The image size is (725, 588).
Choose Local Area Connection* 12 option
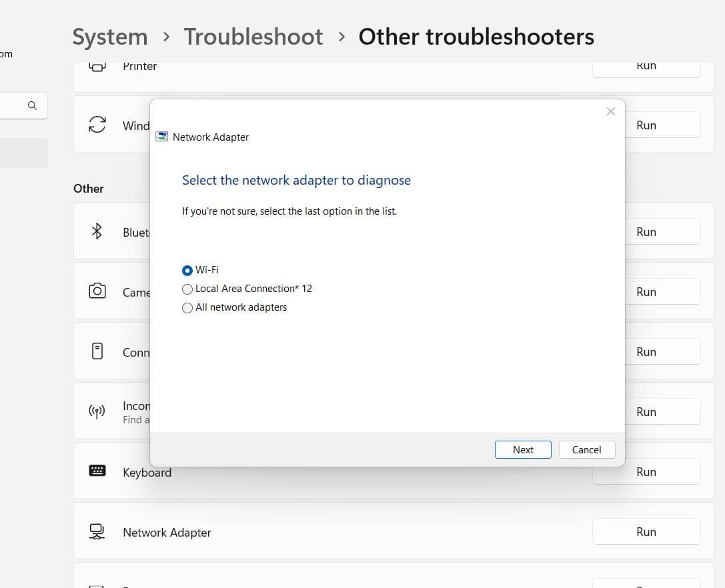(x=187, y=289)
